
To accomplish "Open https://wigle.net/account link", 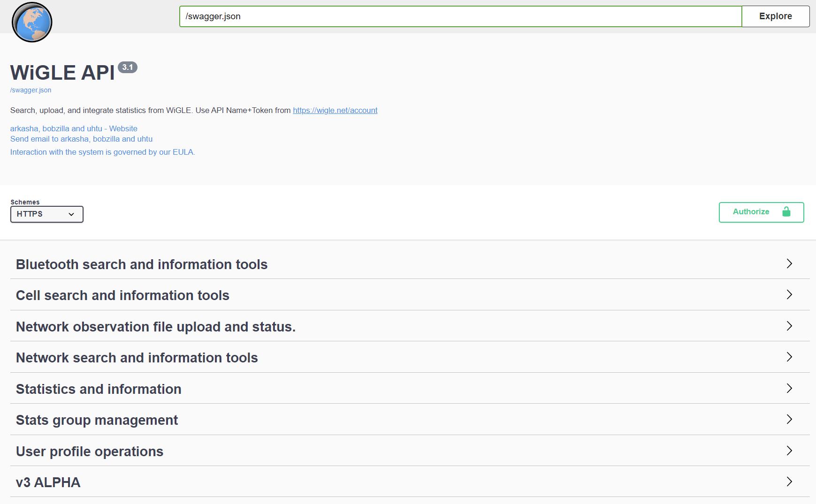I will (335, 110).
